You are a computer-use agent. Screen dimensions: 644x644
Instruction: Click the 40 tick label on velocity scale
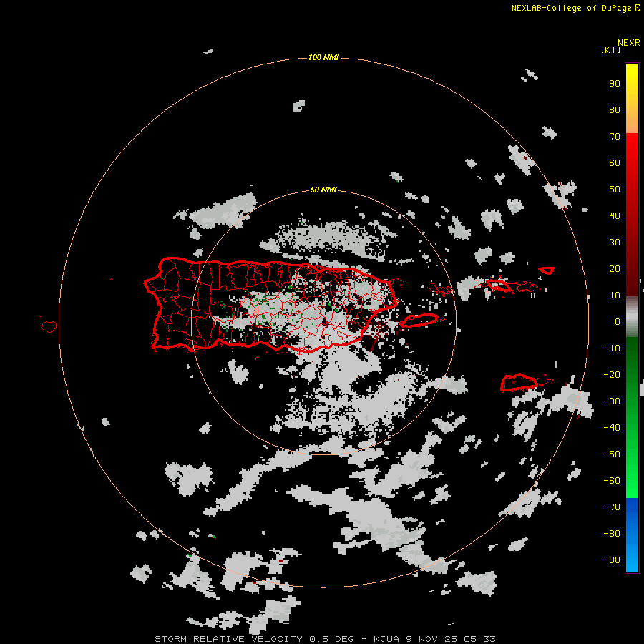click(x=615, y=215)
